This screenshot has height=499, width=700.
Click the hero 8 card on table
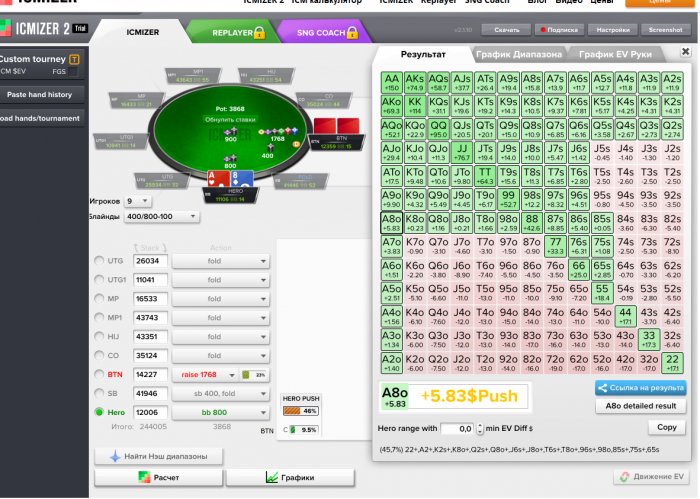[x=242, y=179]
